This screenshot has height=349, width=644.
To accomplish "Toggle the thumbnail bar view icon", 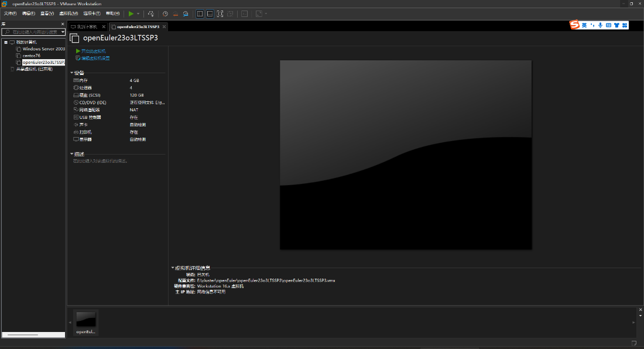I will click(x=210, y=13).
